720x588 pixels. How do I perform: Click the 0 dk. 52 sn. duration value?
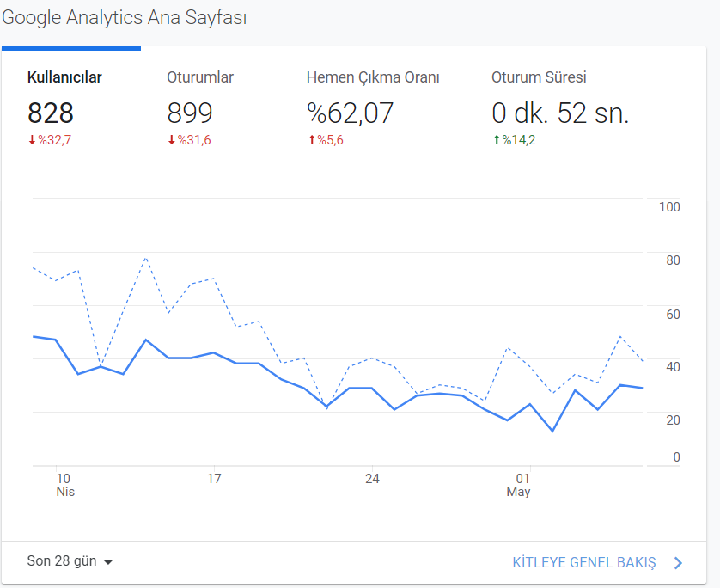point(560,113)
